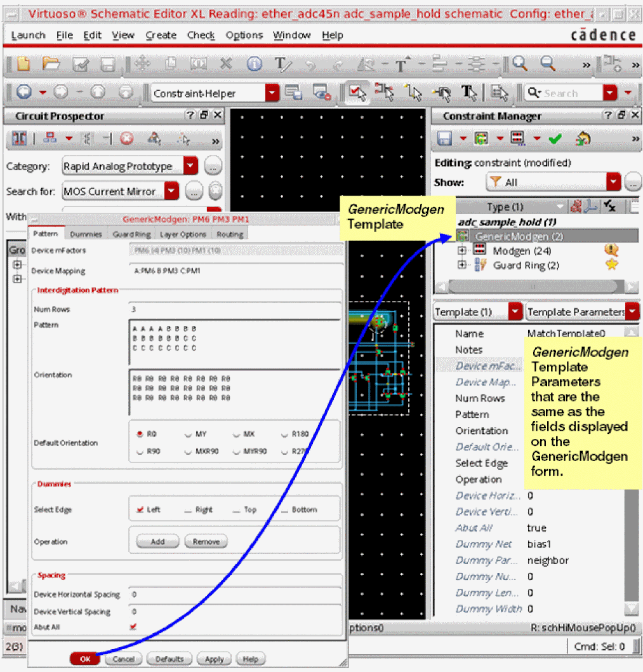643x672 pixels.
Task: Open the Category Rapid Analog Prototype dropdown
Action: (190, 165)
